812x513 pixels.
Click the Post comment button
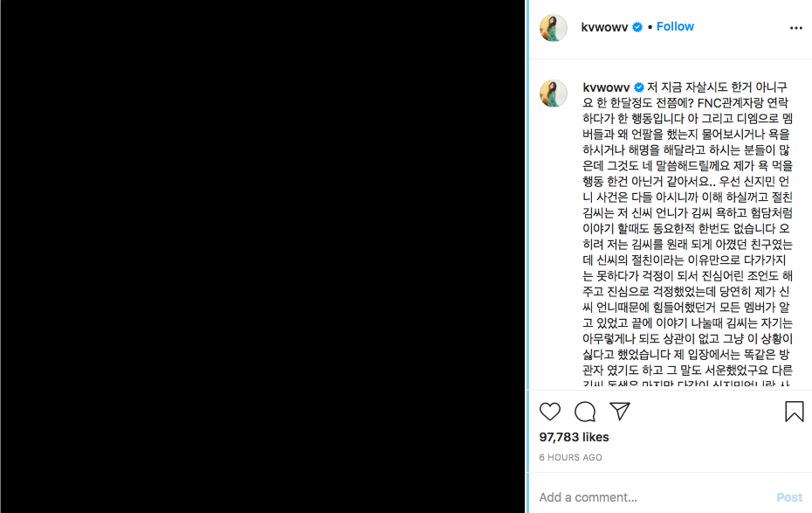[x=789, y=497]
